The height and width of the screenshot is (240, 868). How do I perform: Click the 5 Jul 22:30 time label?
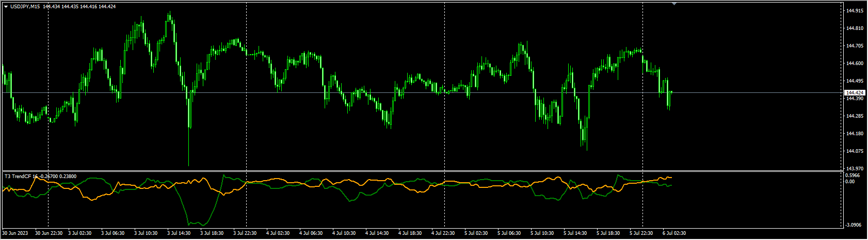pos(641,233)
